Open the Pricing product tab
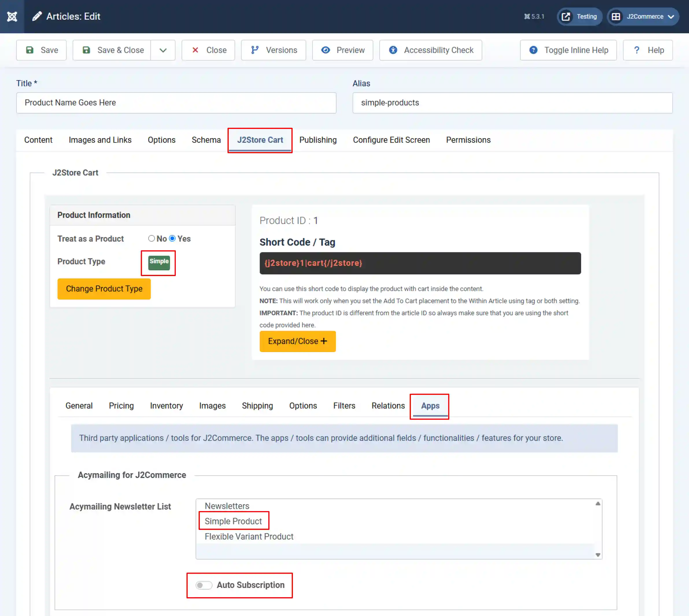This screenshot has width=689, height=616. coord(121,406)
